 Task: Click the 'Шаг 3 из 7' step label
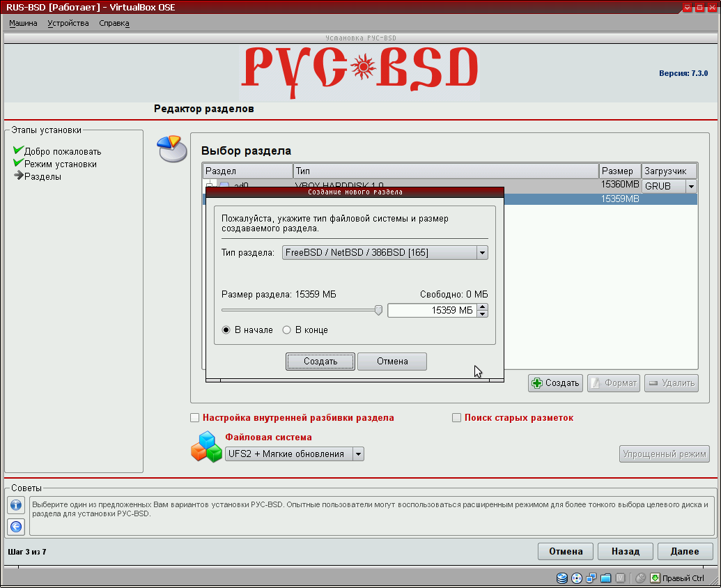point(27,552)
